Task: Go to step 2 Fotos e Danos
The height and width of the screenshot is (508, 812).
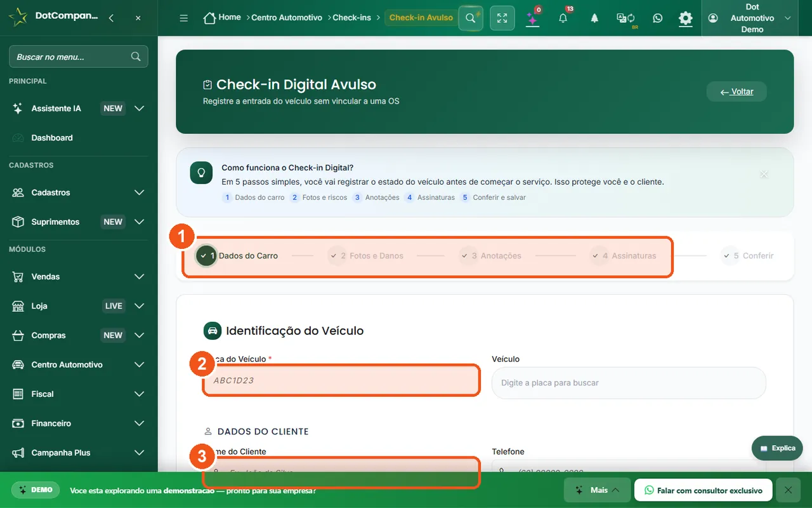Action: 366,255
